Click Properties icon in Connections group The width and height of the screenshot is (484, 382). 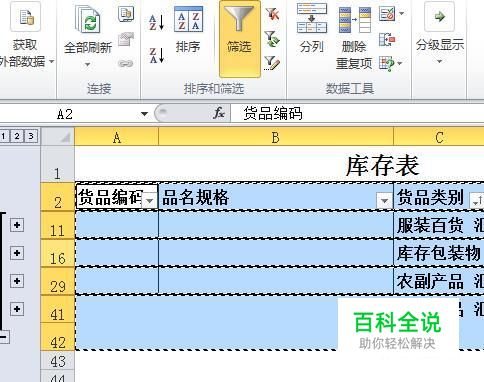coord(126,39)
